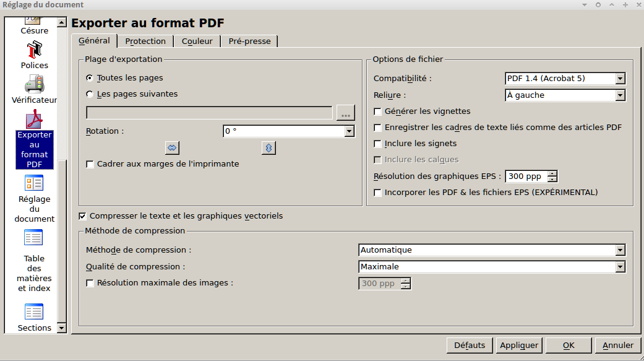Enable Générer les vignettes checkbox

(377, 111)
